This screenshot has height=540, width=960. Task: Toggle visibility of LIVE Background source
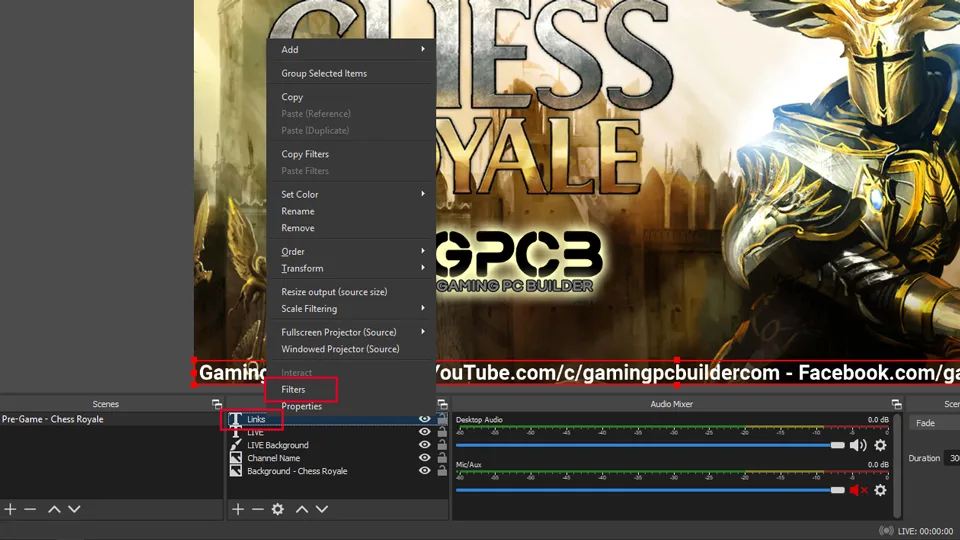tap(424, 445)
